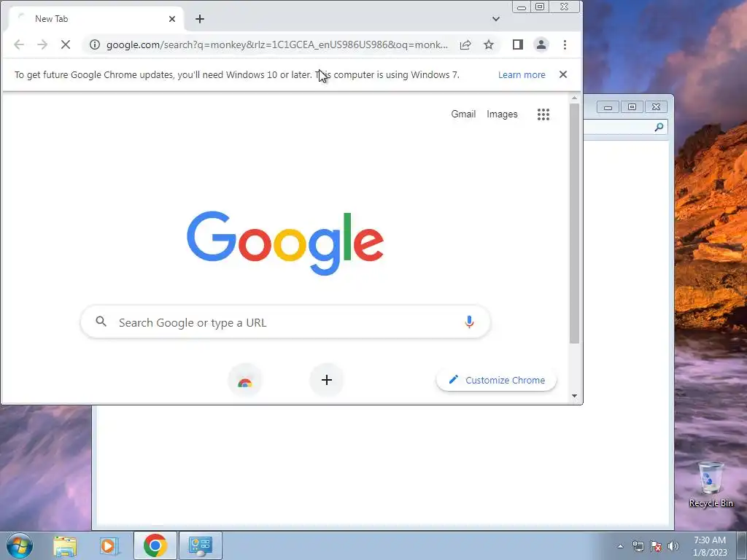The image size is (747, 560).
Task: Click the vertical scrollbar thumb
Action: (x=575, y=223)
